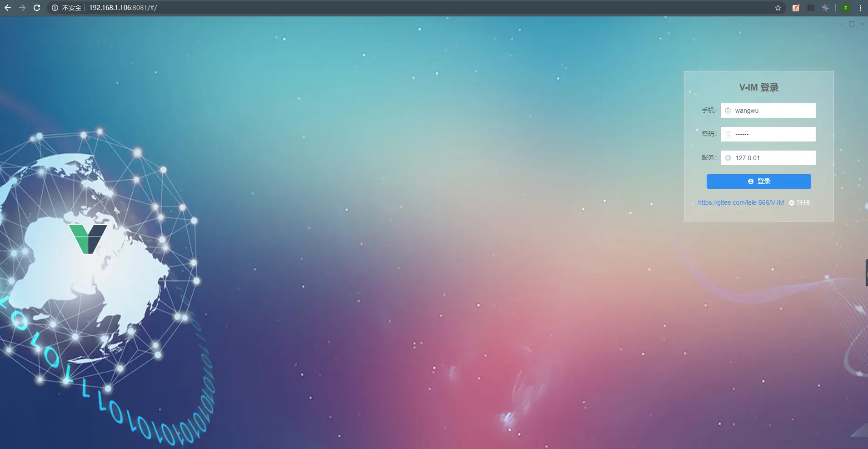Click the dark handle on right screen edge

(866, 272)
